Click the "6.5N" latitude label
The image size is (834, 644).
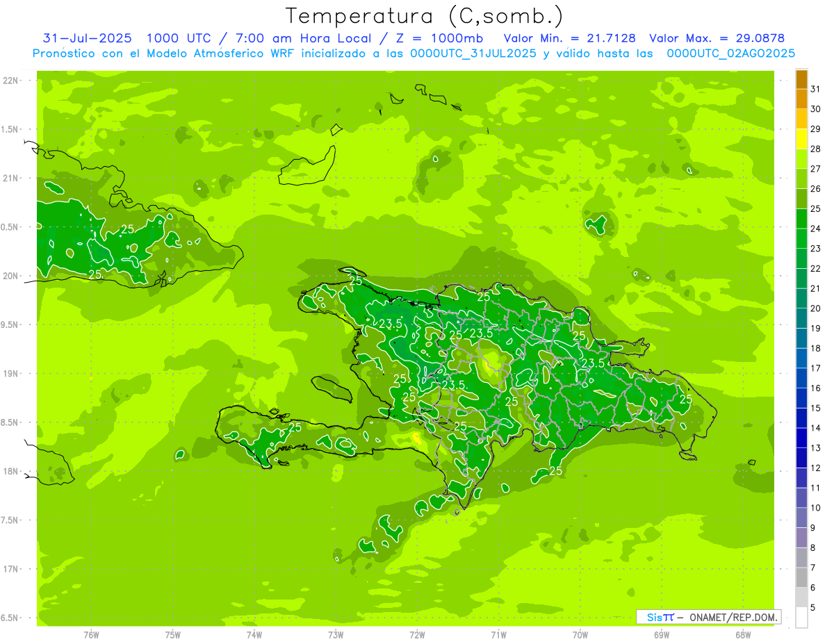[10, 618]
